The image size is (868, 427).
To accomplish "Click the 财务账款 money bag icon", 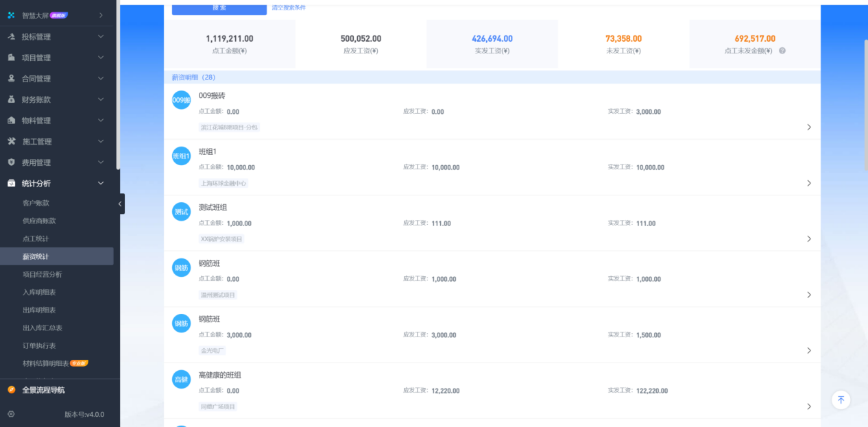I will (11, 99).
